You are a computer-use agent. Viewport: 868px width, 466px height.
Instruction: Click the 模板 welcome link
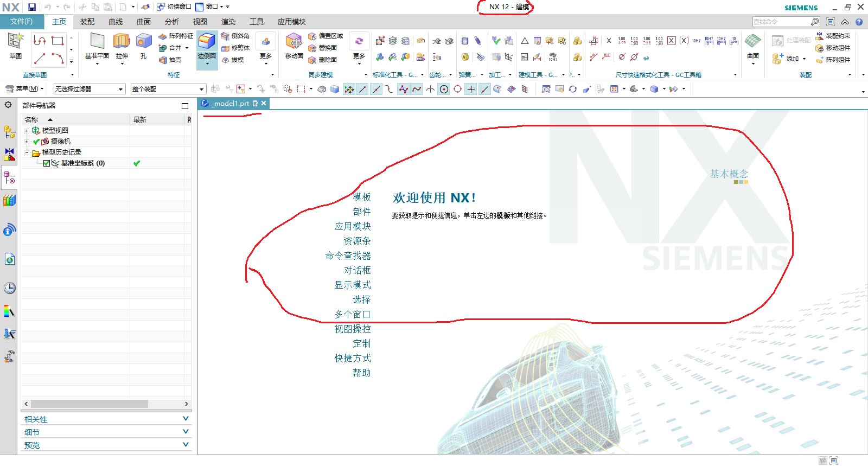pyautogui.click(x=362, y=197)
